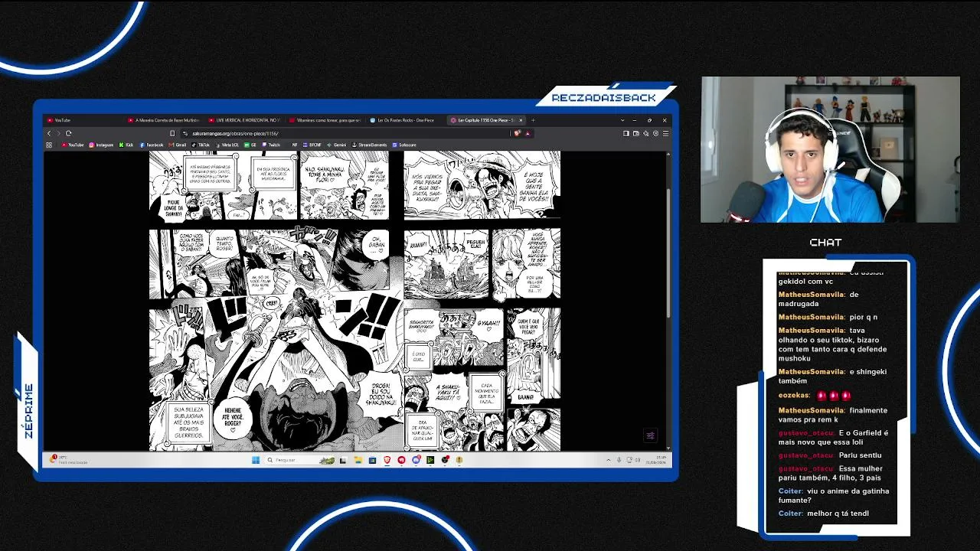The image size is (980, 551).
Task: Switch to the first YouTube tab
Action: 83,120
